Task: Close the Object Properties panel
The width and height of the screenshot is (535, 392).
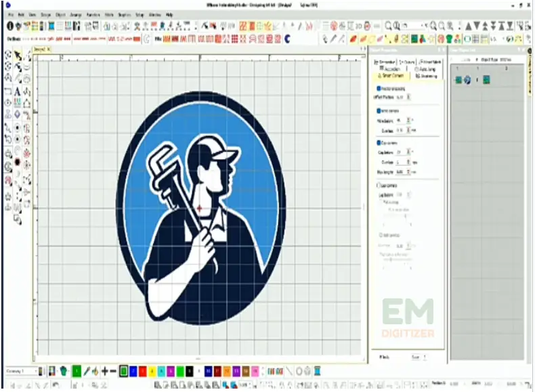Action: tap(444, 50)
